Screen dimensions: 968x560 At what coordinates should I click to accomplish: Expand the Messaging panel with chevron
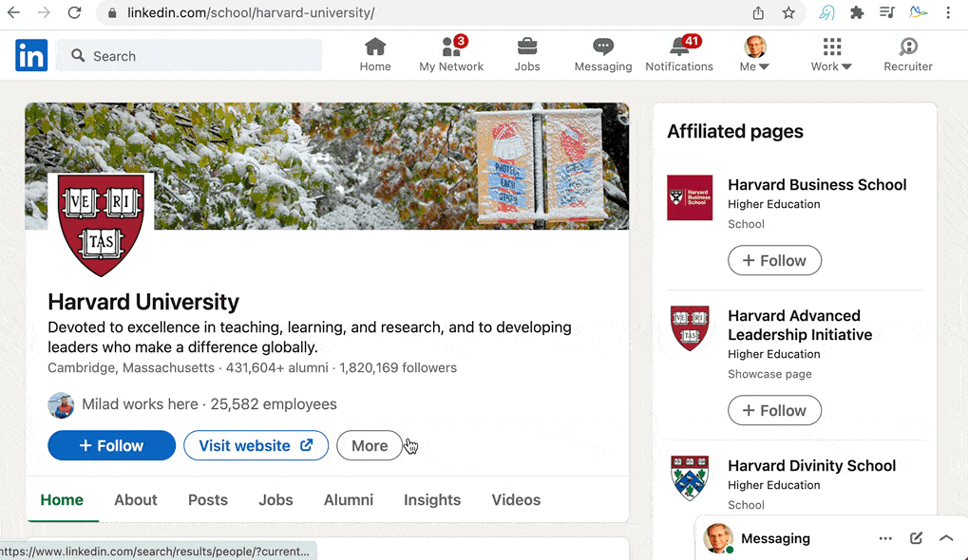coord(946,538)
